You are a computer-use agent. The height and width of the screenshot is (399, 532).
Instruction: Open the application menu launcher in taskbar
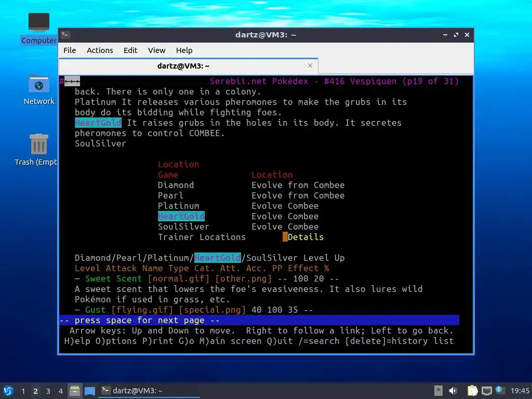pyautogui.click(x=8, y=391)
